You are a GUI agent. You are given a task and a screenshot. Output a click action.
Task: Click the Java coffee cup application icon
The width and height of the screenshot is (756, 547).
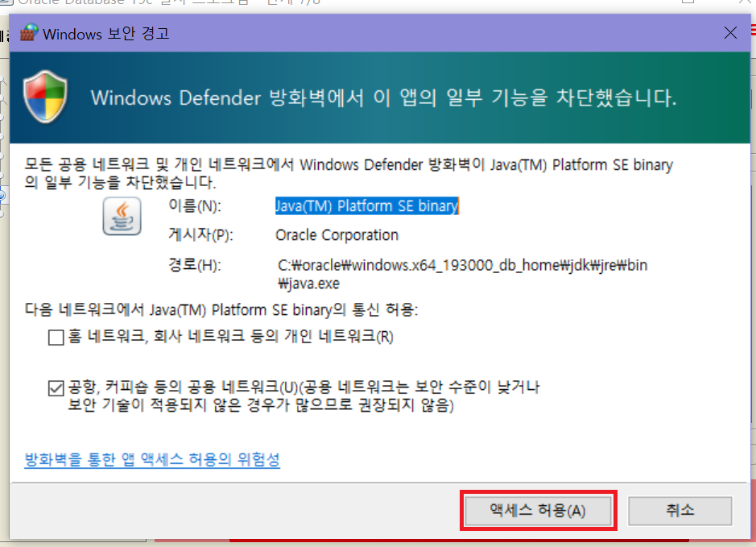click(x=122, y=216)
